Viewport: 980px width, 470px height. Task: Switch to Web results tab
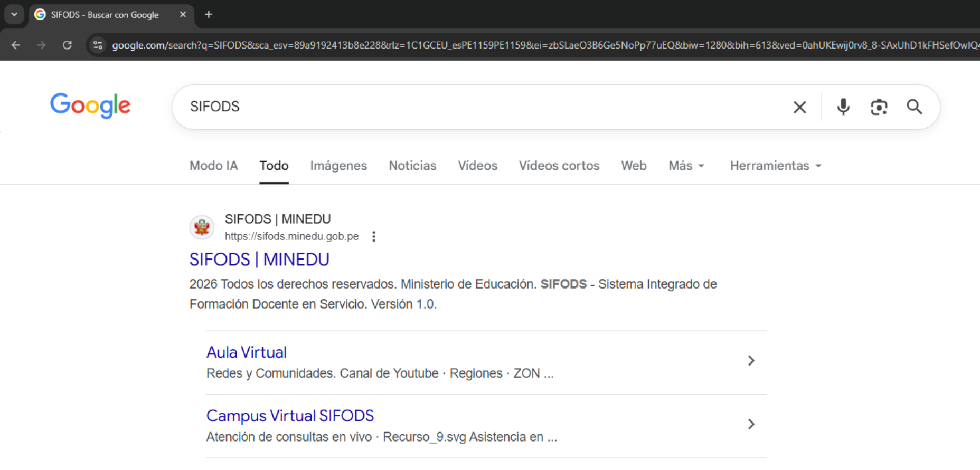pos(634,166)
